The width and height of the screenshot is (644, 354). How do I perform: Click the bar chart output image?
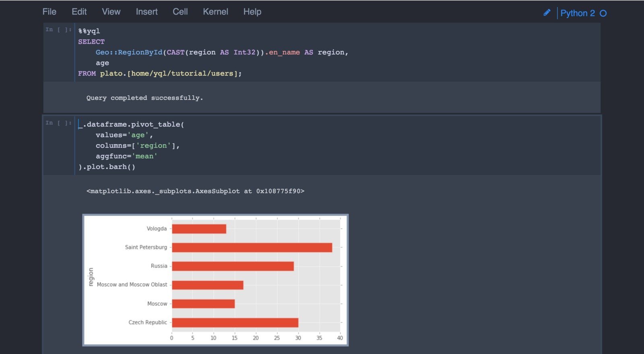point(215,280)
